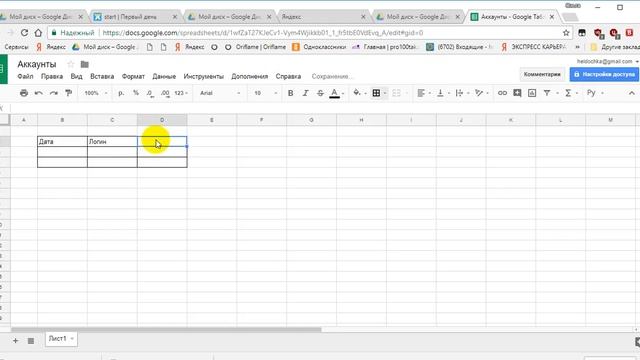Image resolution: width=640 pixels, height=360 pixels.
Task: Open the font size 10 dropdown
Action: (x=265, y=93)
